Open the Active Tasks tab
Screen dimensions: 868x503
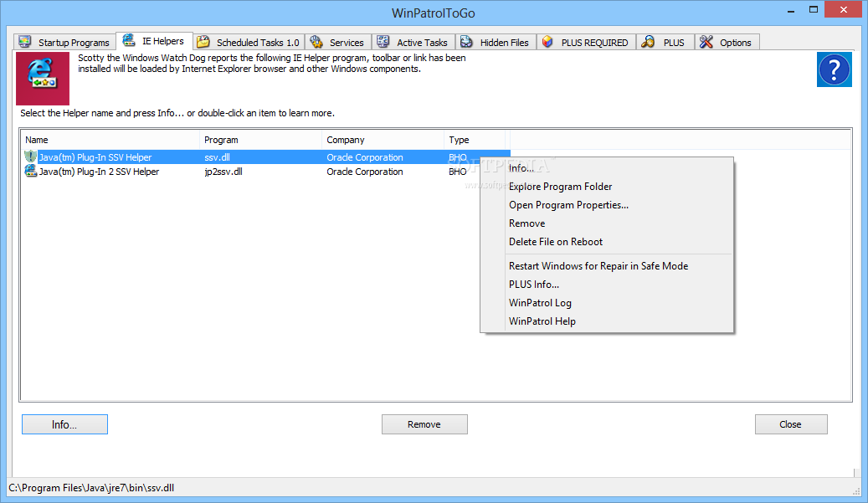(x=413, y=42)
